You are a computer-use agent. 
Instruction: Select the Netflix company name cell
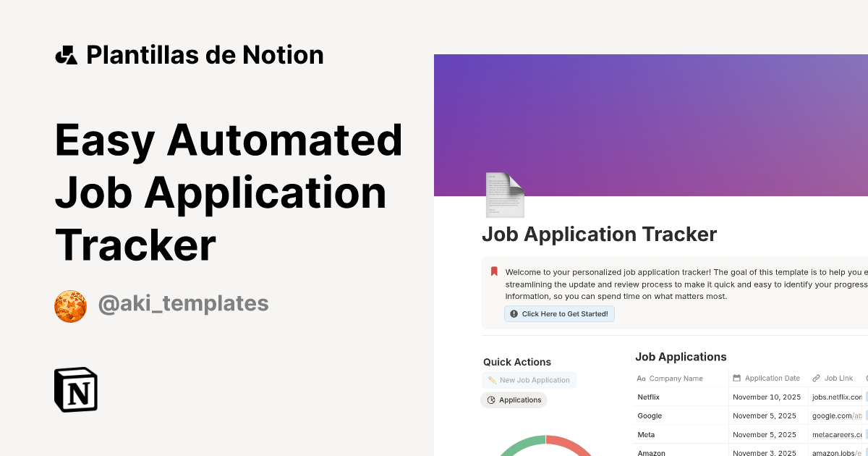pos(649,397)
